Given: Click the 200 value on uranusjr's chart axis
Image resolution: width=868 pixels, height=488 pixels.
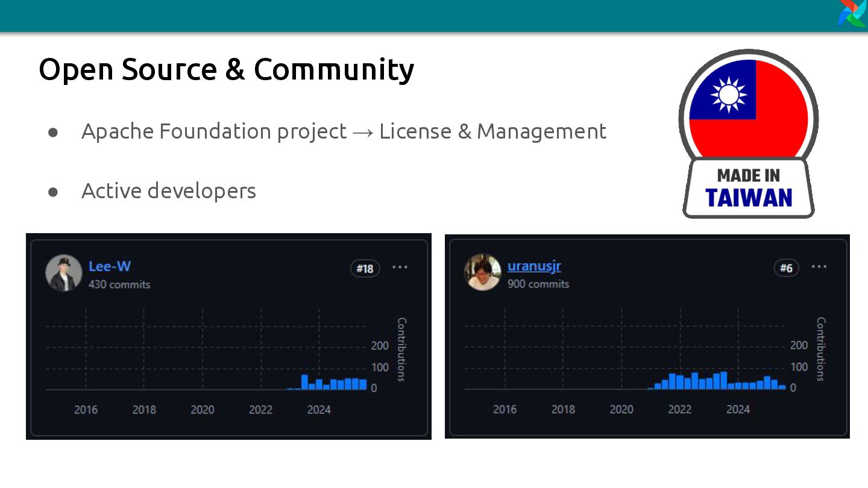Looking at the screenshot, I should click(x=799, y=346).
